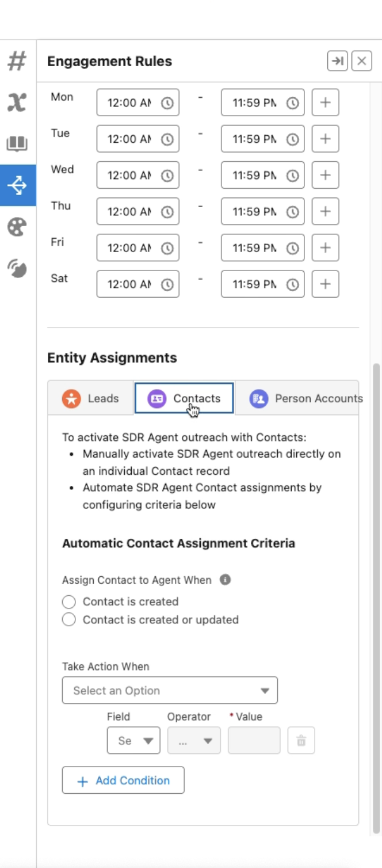The width and height of the screenshot is (382, 868).
Task: Dock the Engagement Rules panel with arrow icon
Action: click(x=337, y=61)
